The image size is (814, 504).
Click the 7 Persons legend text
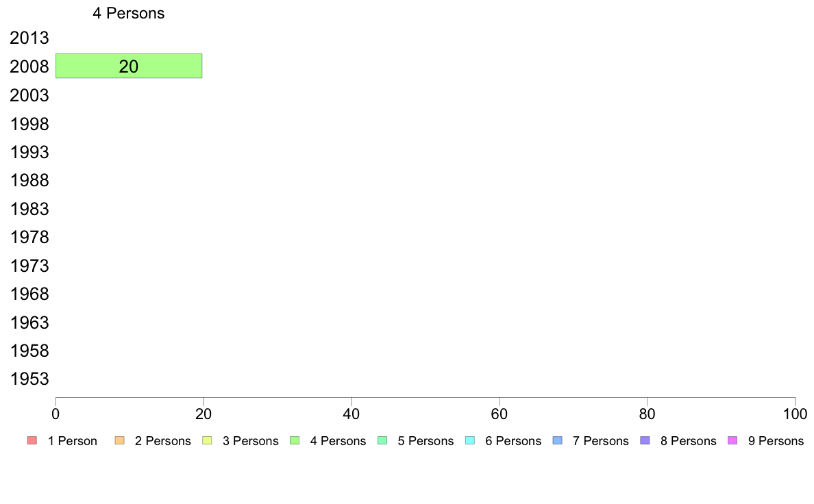click(x=600, y=441)
